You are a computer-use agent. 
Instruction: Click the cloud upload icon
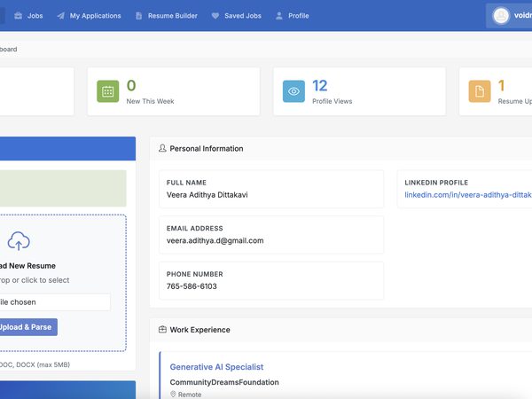tap(19, 241)
